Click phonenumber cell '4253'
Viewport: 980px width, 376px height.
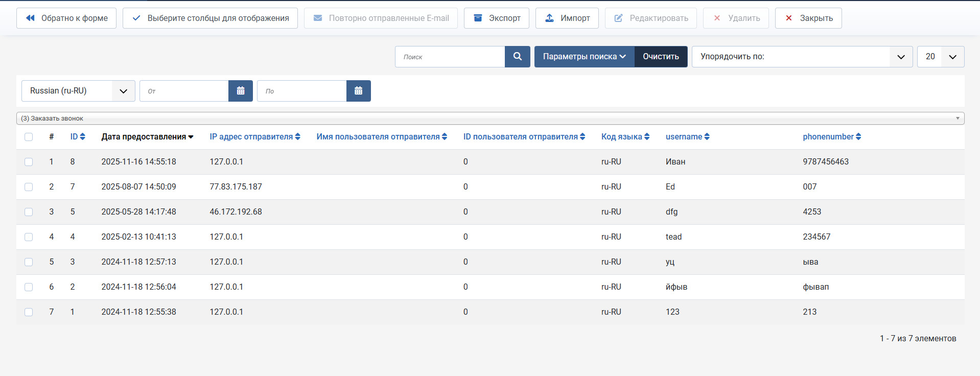click(x=812, y=212)
